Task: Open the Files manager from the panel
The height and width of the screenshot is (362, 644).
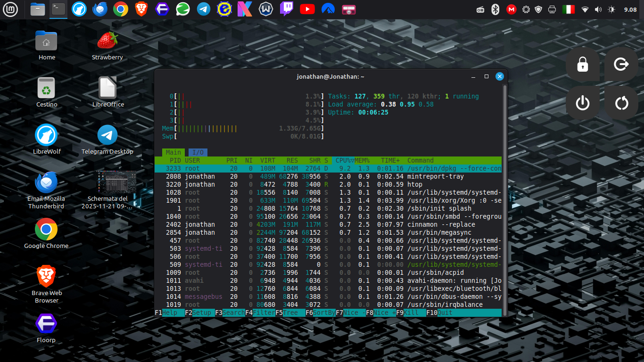Action: (38, 9)
